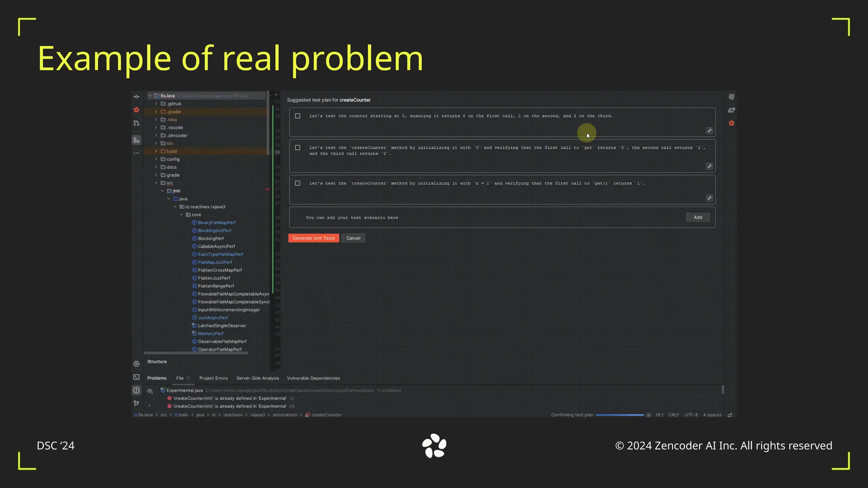Click red Zencoder icon in right sidebar

(732, 123)
